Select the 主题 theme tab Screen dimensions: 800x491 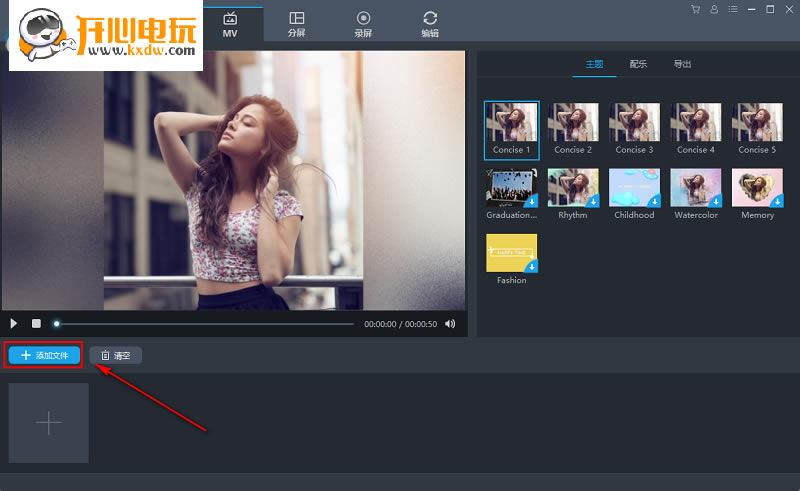pos(594,64)
